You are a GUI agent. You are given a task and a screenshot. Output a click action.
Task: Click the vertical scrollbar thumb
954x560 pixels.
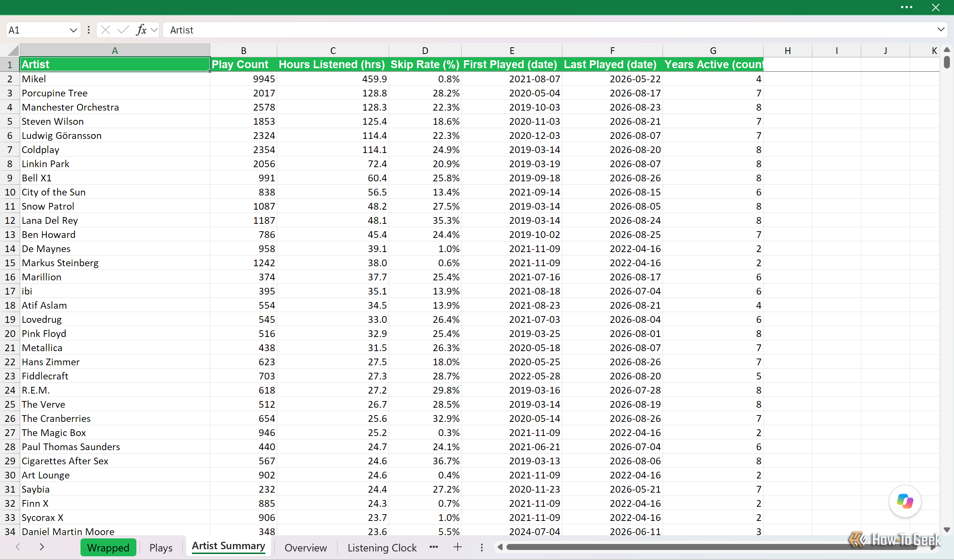pyautogui.click(x=947, y=62)
